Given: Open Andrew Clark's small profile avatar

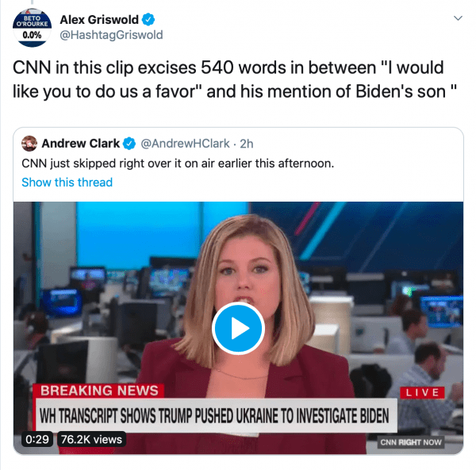Looking at the screenshot, I should point(29,144).
